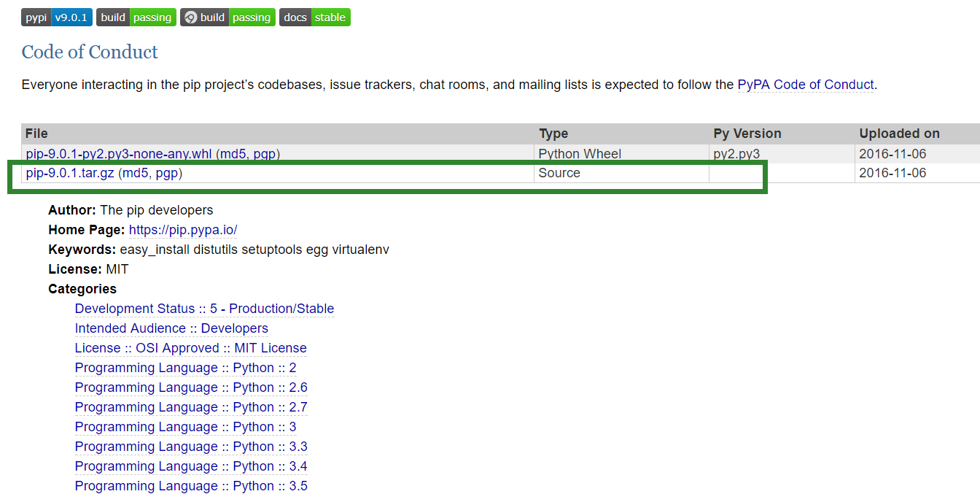This screenshot has height=494, width=980.
Task: Click the Author: The pip developers text
Action: coord(131,210)
